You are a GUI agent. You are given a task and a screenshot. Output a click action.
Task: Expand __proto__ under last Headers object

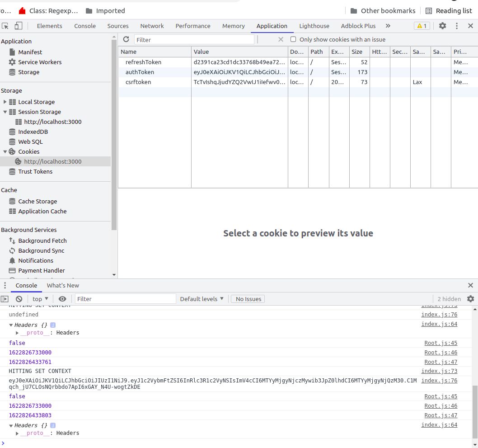click(x=17, y=433)
